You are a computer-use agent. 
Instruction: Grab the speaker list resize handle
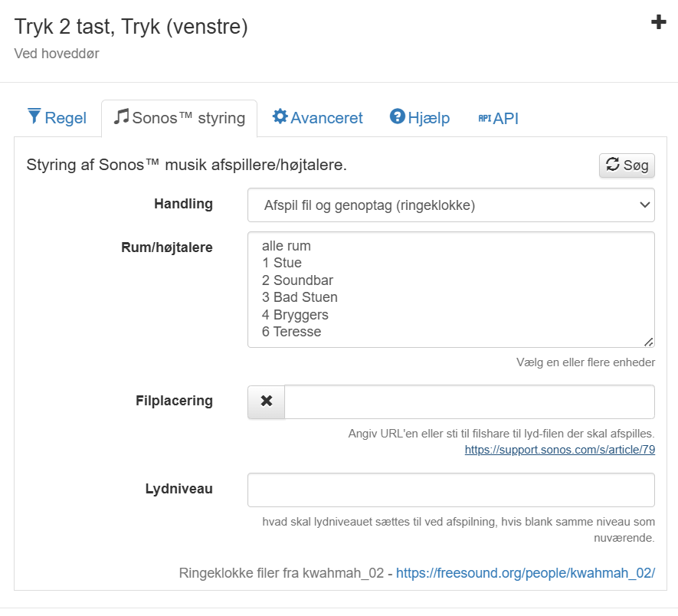coord(649,342)
